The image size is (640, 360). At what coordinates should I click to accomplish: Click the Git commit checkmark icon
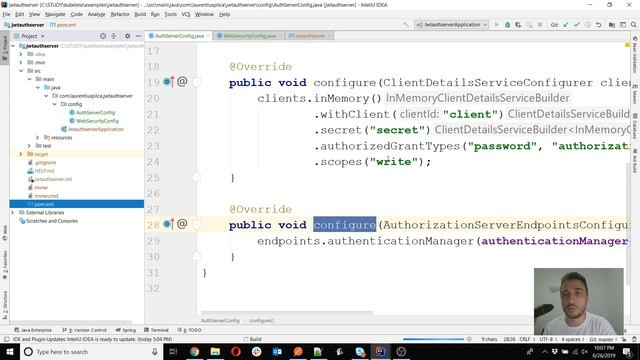pyautogui.click(x=576, y=25)
